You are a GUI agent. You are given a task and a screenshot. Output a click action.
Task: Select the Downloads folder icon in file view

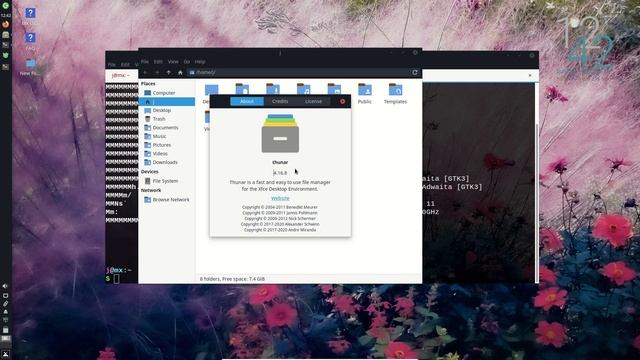pos(273,89)
